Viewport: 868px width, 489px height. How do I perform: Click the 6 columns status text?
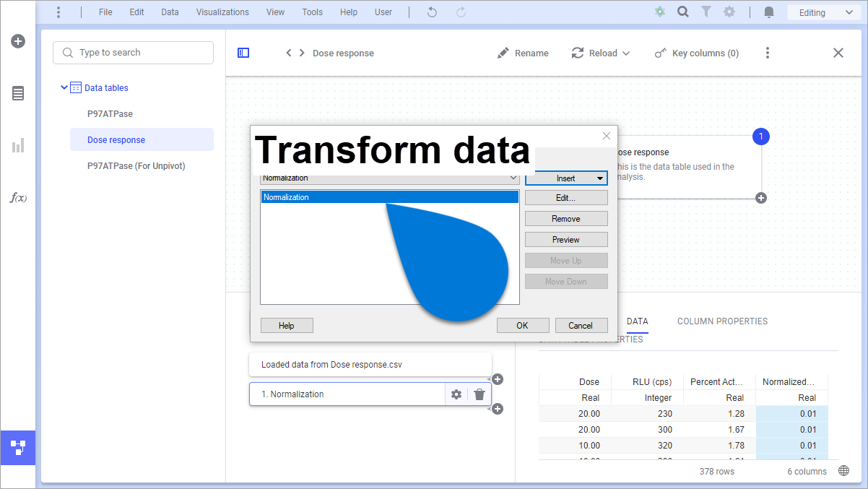tap(807, 471)
